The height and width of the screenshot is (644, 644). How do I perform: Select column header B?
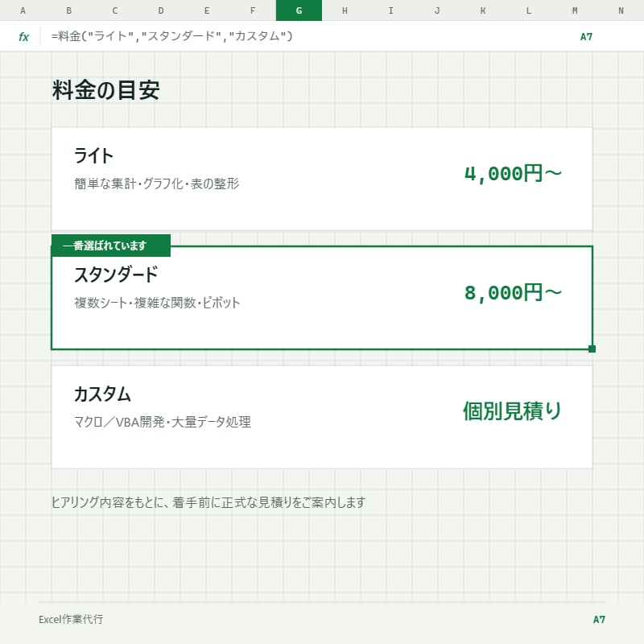[69, 10]
